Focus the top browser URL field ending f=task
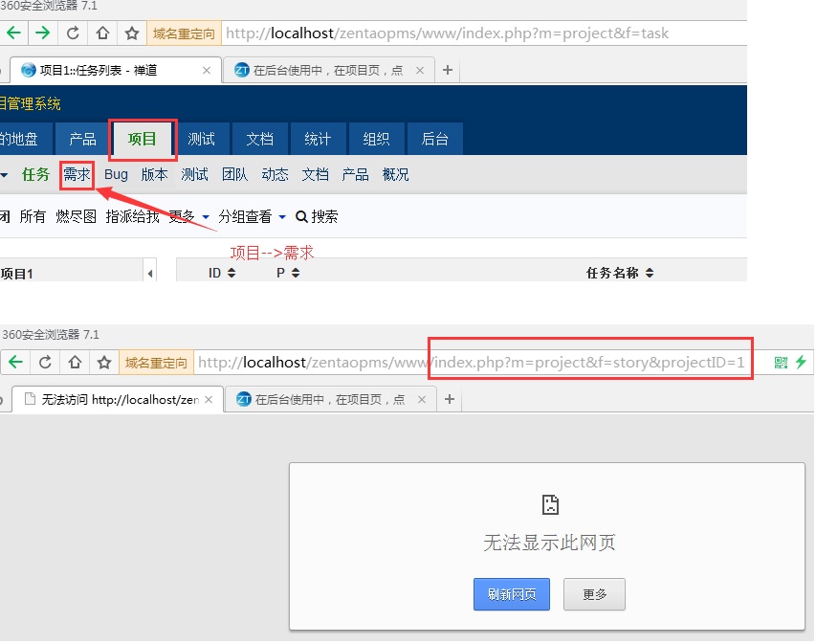The height and width of the screenshot is (644, 816). pos(484,33)
